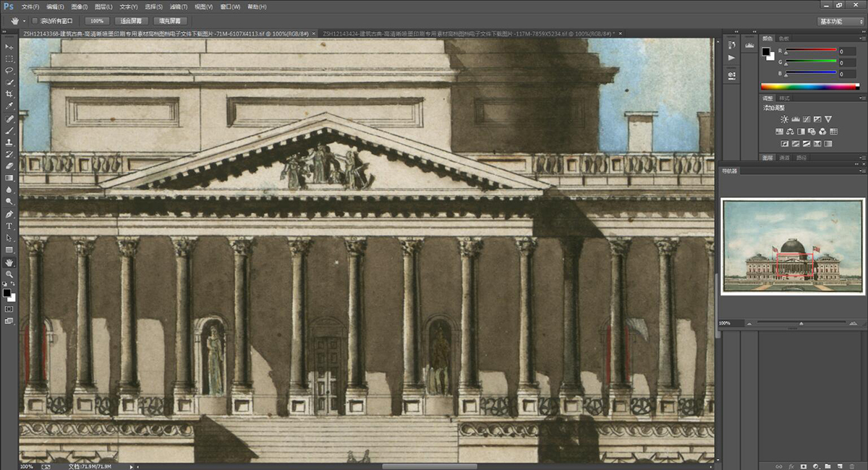Select the Crop tool
This screenshot has width=868, height=470.
tap(9, 94)
